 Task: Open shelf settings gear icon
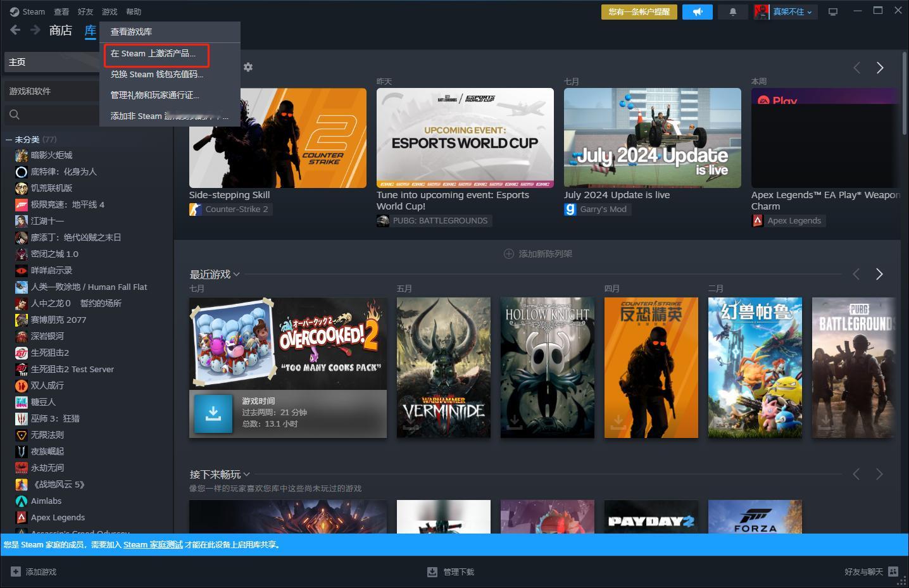[248, 67]
